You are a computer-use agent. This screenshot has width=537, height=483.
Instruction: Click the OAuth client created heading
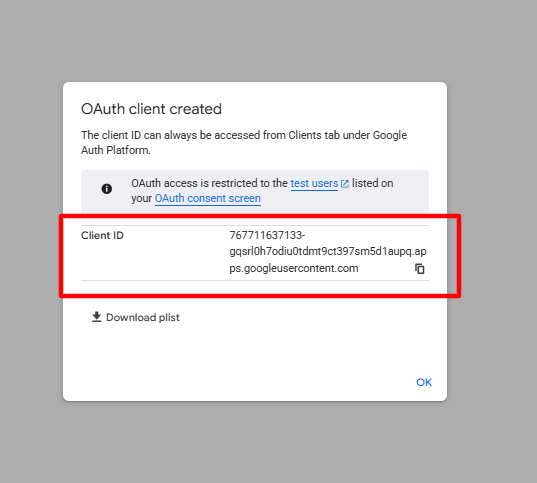(x=151, y=109)
